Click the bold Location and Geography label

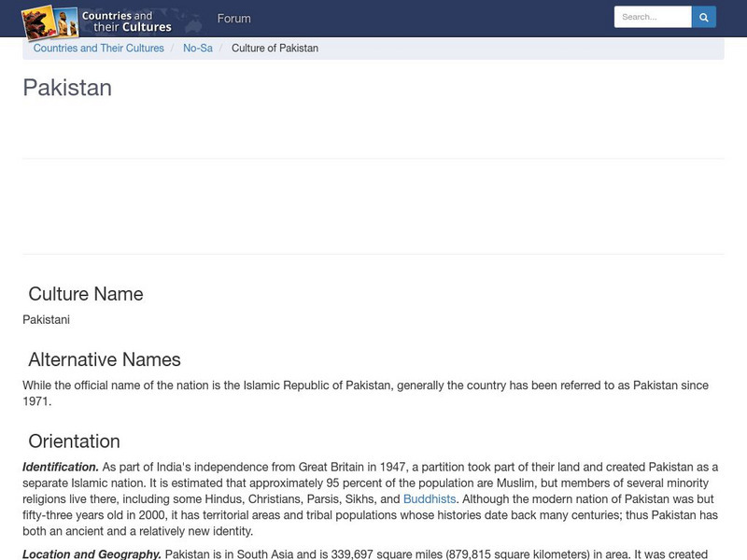point(87,551)
